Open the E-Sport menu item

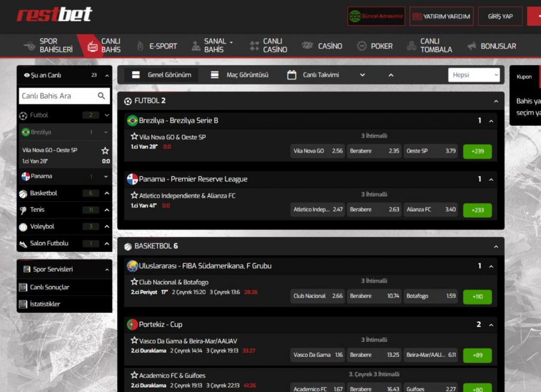(x=157, y=46)
